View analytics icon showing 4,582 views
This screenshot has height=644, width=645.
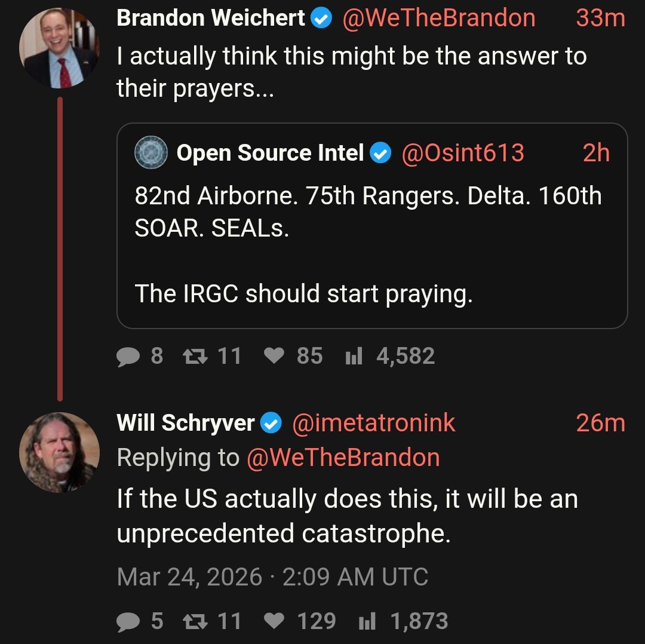(354, 357)
